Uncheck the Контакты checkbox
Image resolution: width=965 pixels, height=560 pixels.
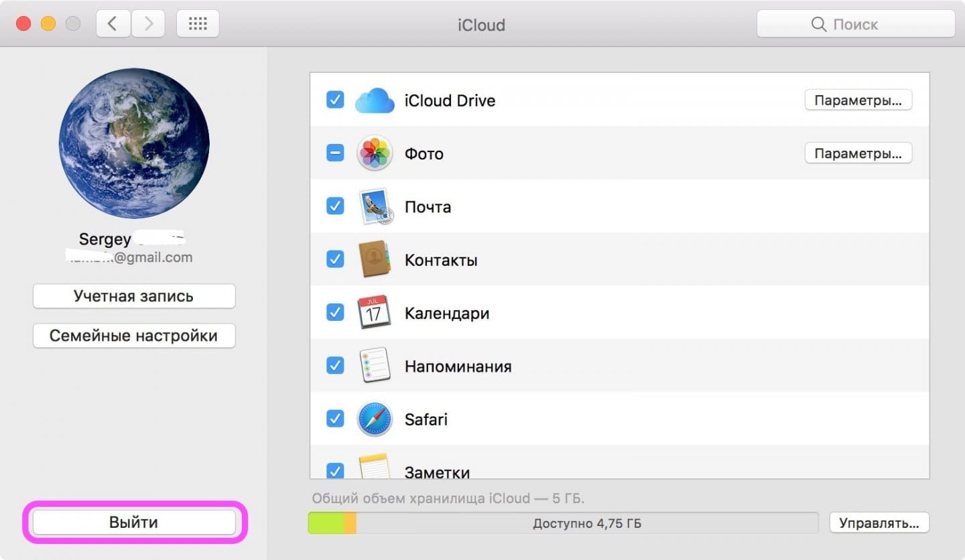coord(335,260)
